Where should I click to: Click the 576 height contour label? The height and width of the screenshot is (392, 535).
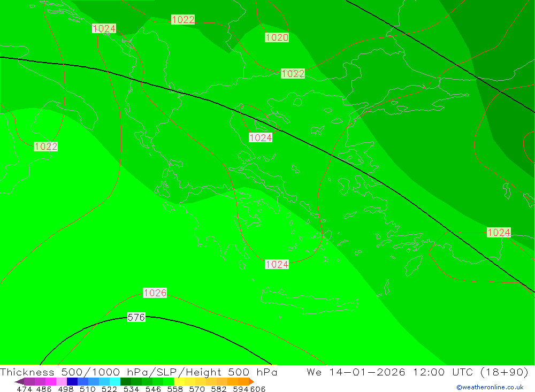[x=136, y=317]
